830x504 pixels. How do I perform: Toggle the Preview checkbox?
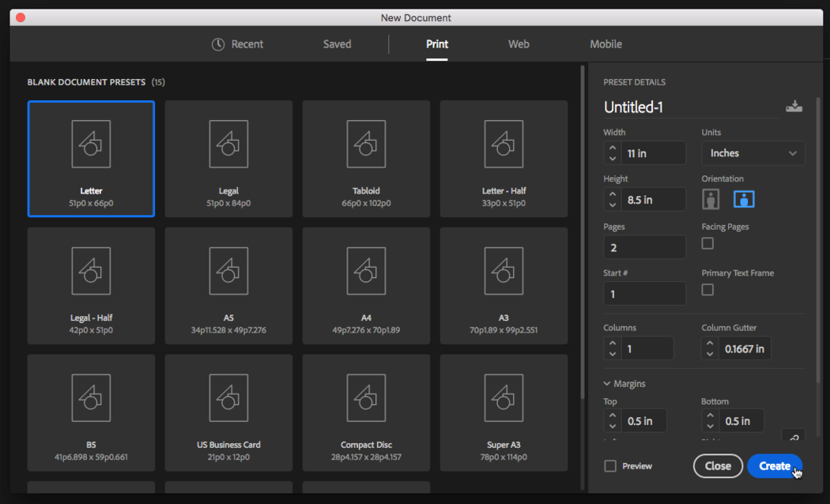[x=610, y=466]
